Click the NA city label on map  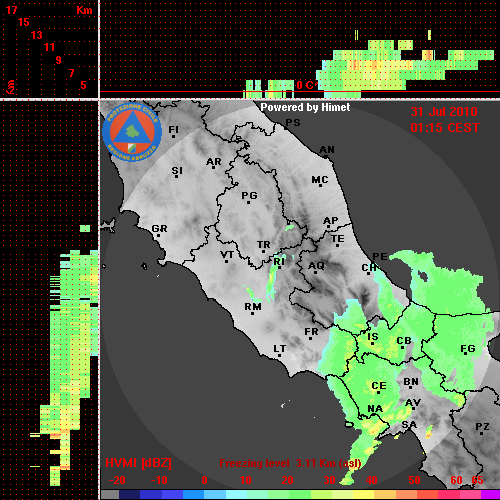tap(375, 409)
